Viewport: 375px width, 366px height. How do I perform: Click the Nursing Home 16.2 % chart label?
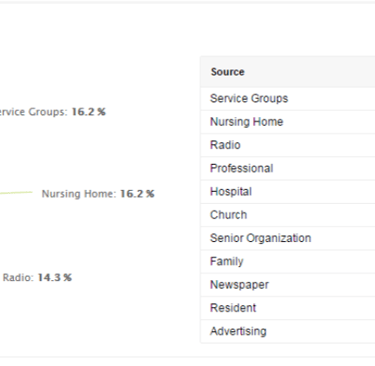pos(98,194)
